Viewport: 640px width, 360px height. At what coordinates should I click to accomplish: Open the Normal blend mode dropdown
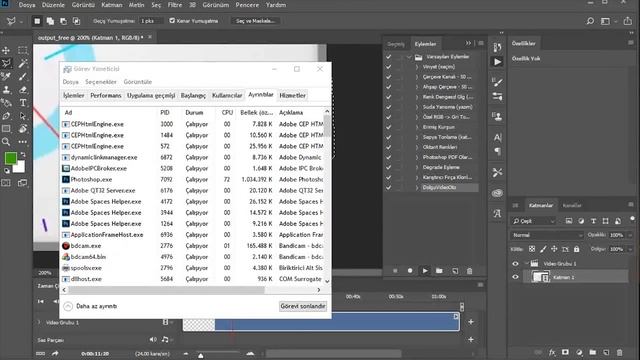tap(547, 235)
